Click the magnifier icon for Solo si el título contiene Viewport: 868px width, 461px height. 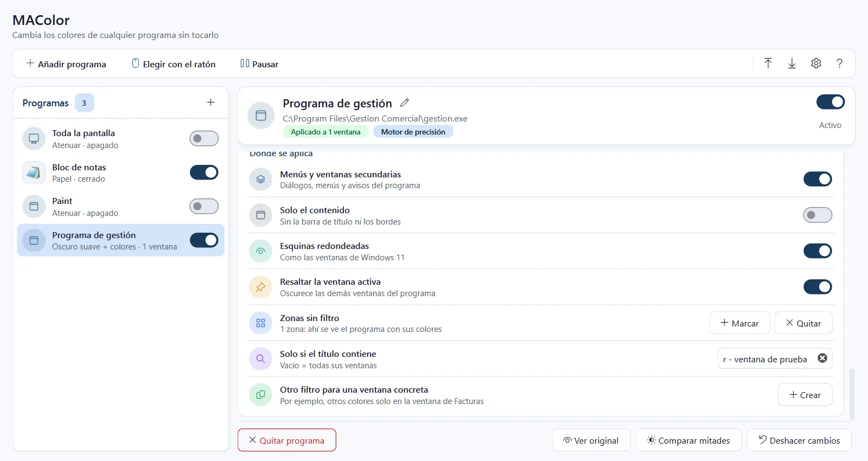tap(260, 358)
